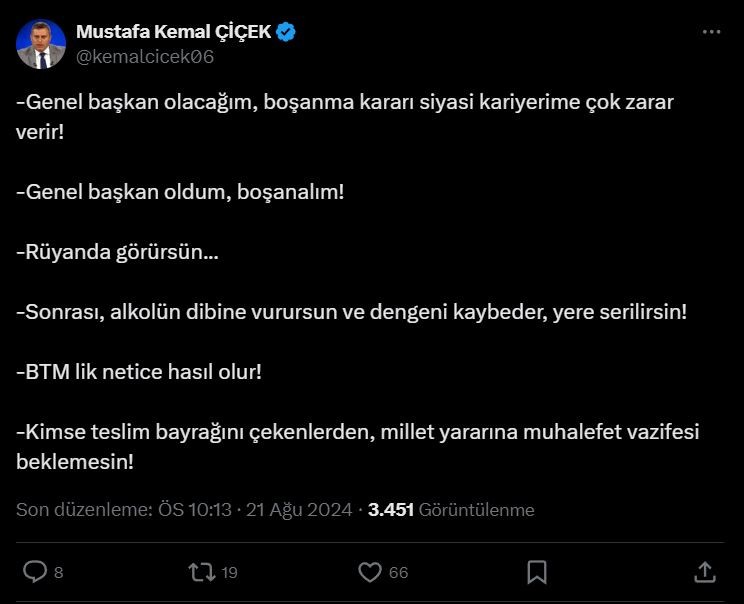The height and width of the screenshot is (604, 744).
Task: Click the like count 66
Action: click(399, 572)
